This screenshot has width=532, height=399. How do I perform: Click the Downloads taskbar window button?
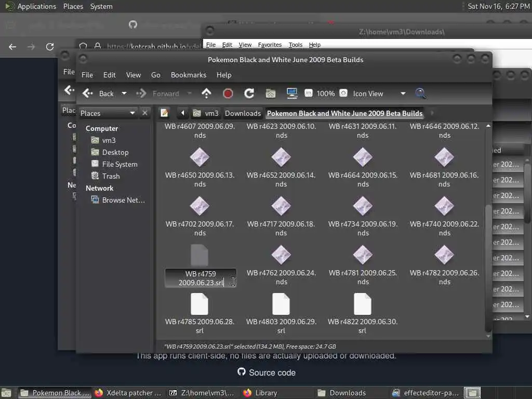342,393
